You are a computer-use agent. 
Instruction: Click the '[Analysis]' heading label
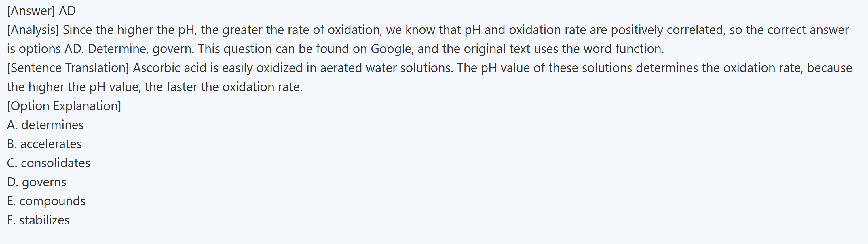tap(33, 30)
